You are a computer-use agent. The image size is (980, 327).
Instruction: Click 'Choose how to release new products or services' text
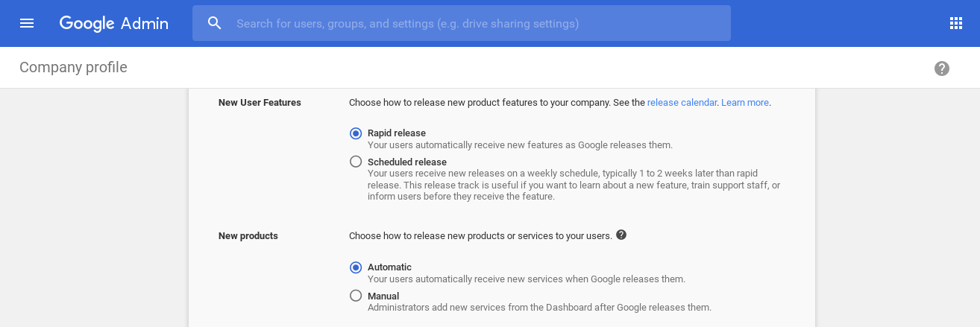(480, 235)
